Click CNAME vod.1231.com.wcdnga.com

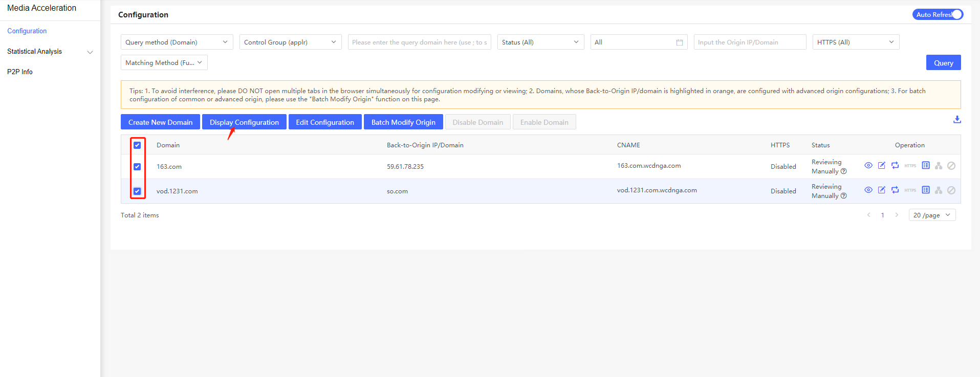(657, 190)
